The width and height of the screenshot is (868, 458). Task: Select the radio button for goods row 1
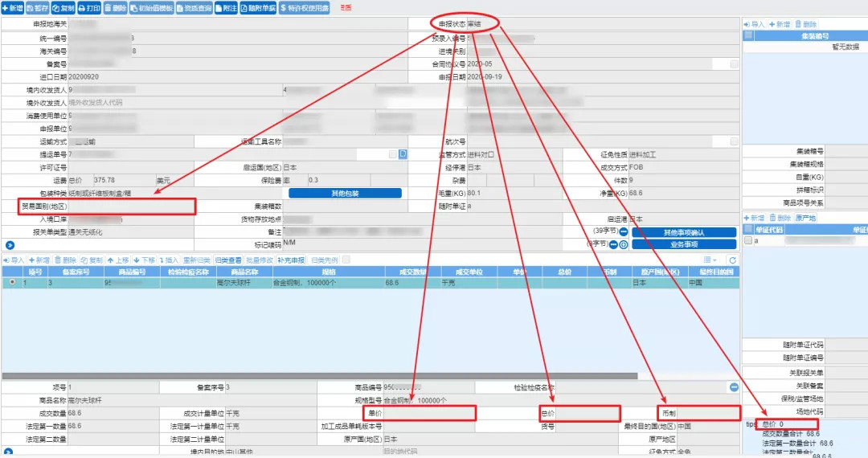(x=10, y=283)
